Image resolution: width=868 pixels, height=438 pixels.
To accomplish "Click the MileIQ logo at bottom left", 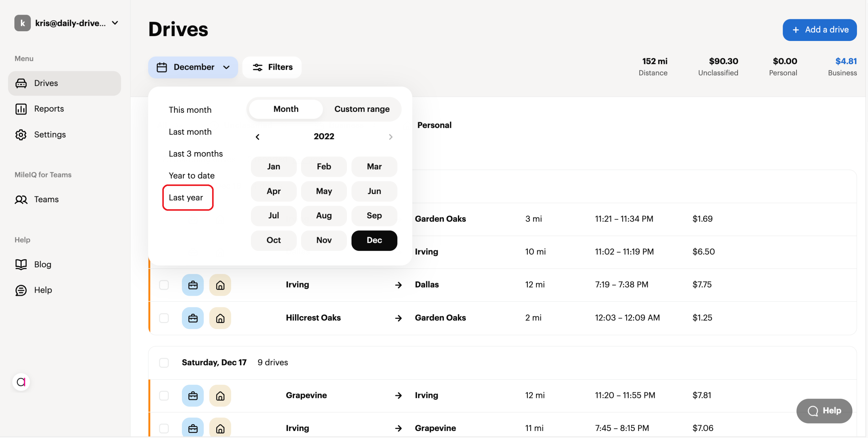I will [21, 382].
